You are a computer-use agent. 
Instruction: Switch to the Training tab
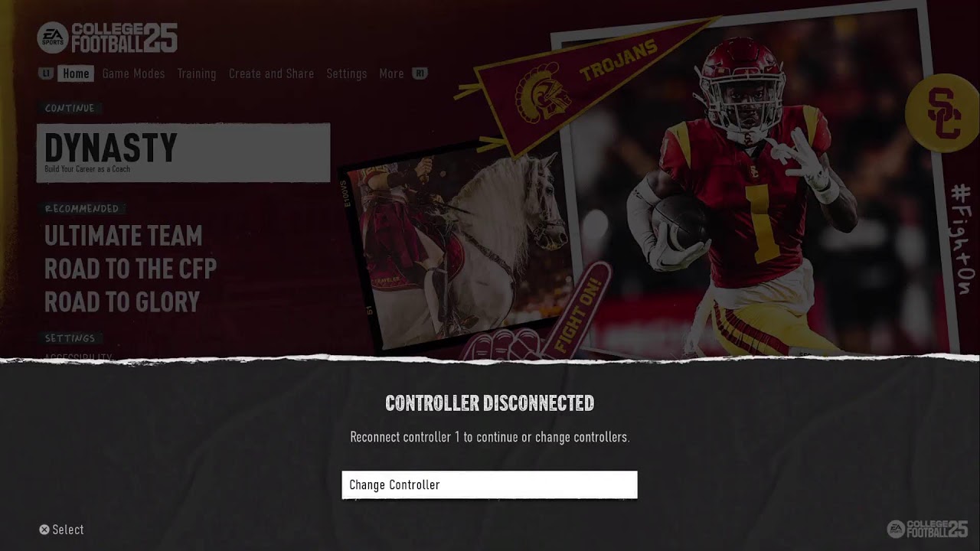[197, 73]
